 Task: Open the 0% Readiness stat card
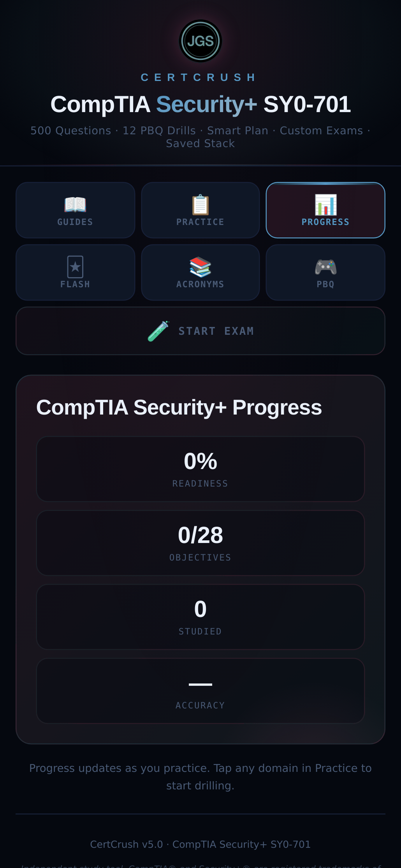click(200, 469)
